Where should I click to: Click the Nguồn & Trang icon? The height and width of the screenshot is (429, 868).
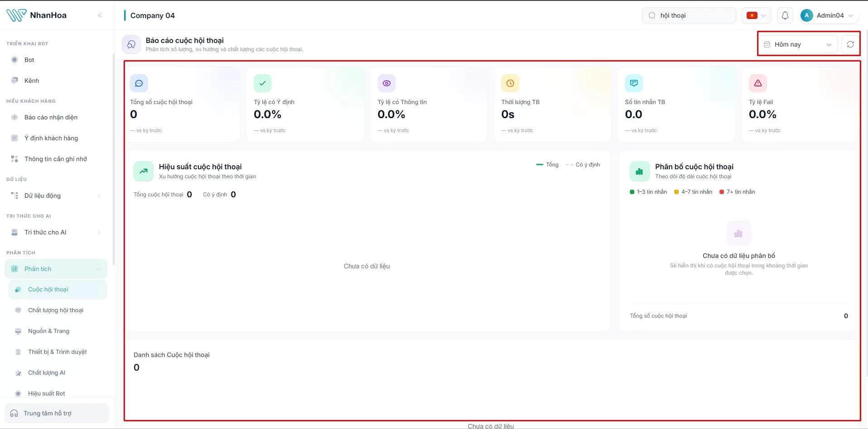click(18, 331)
